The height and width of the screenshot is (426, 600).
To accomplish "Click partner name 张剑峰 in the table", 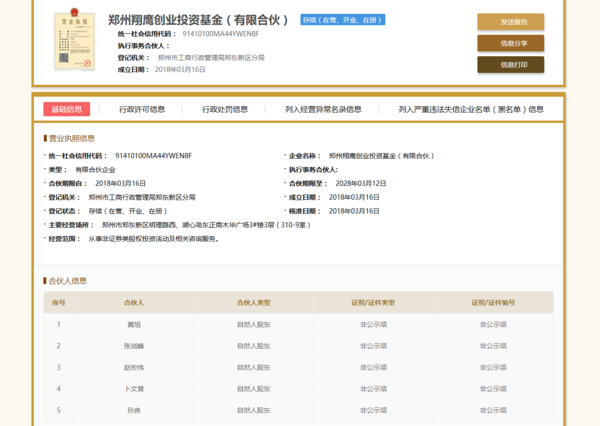I will tap(134, 345).
